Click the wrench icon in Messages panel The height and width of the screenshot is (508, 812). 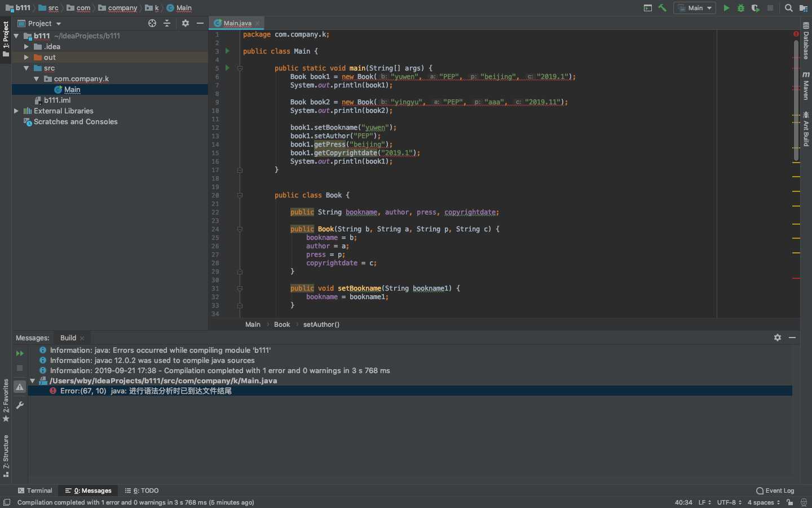coord(20,405)
